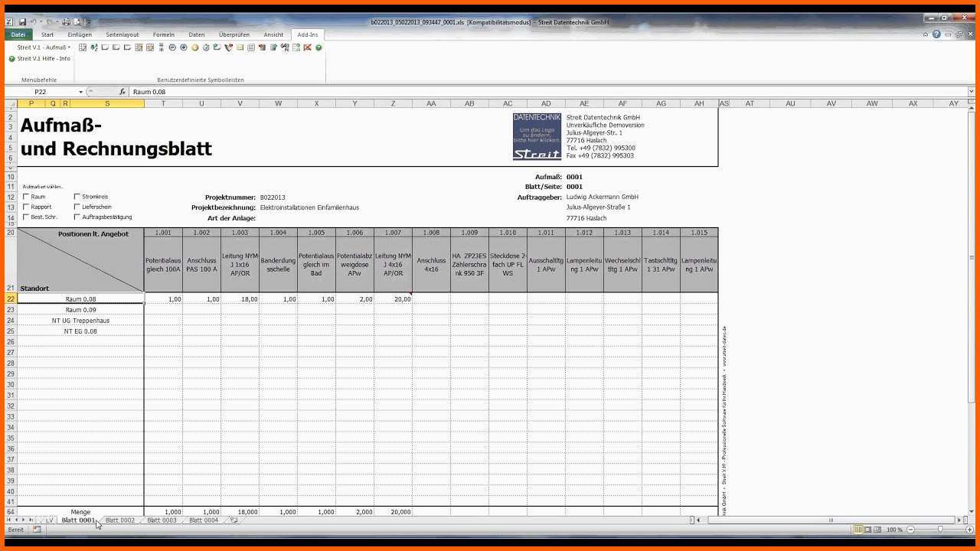Click the yellow sphere icon in the toolbar

195,47
